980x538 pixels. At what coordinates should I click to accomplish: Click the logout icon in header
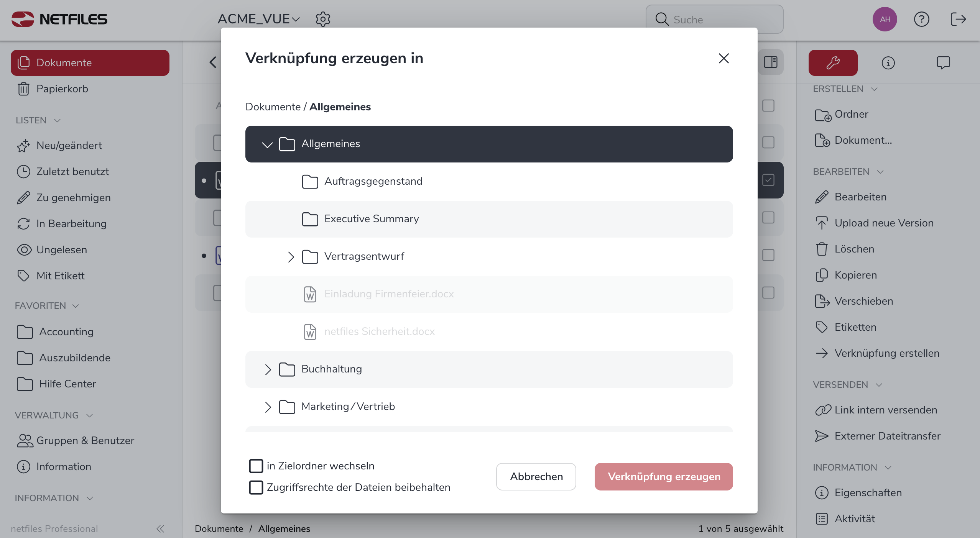(958, 19)
